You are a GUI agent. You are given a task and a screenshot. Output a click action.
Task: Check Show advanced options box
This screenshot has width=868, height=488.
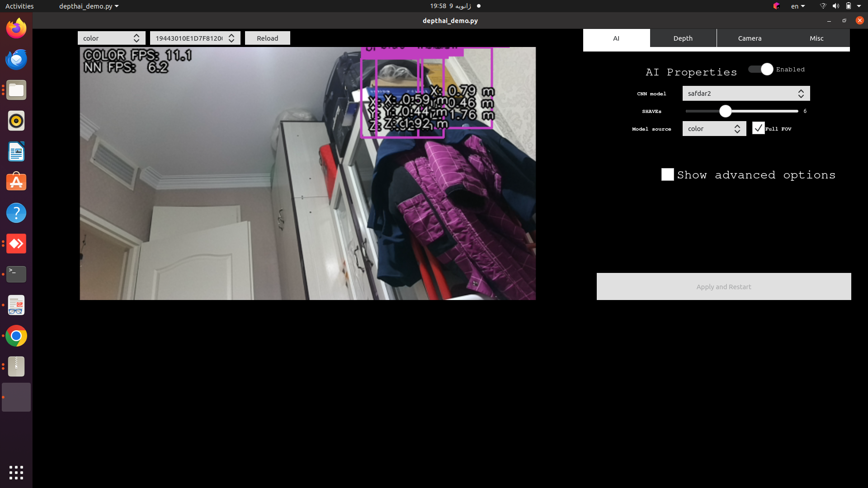[x=667, y=175]
